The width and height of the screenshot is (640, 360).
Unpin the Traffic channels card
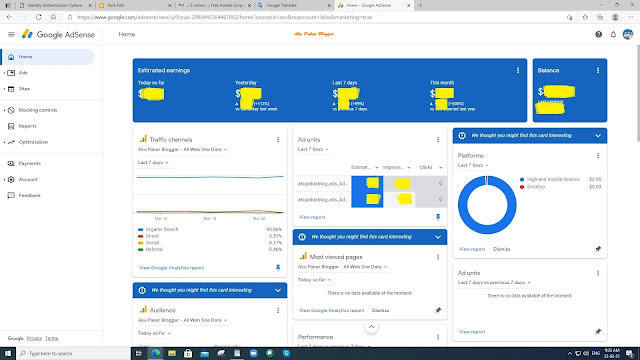point(278,267)
